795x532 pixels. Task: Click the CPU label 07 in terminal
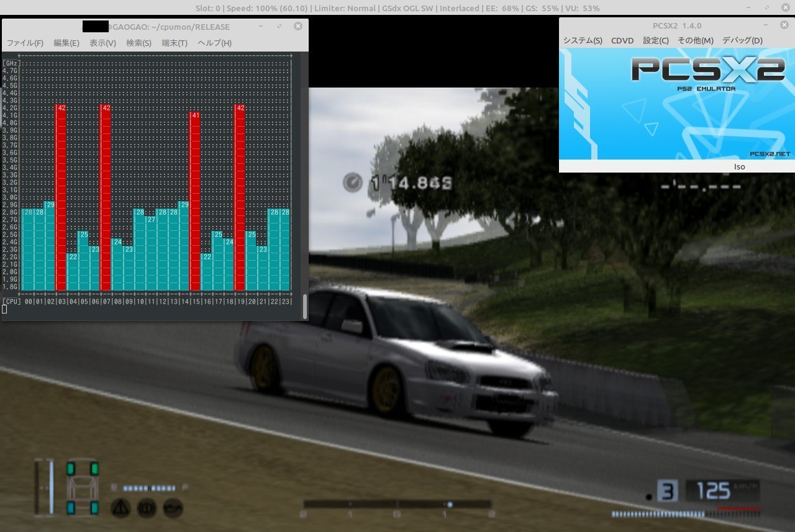tap(106, 302)
